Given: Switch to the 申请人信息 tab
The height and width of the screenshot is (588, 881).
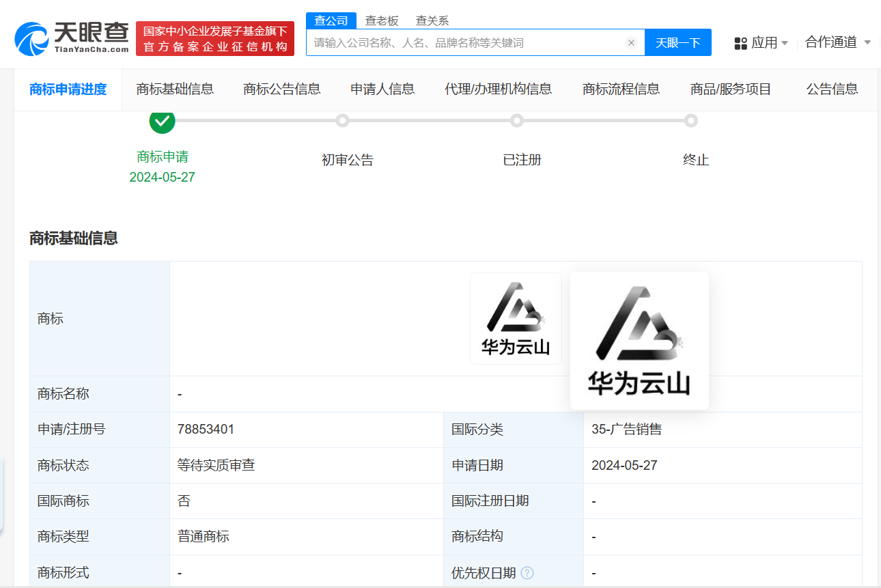Looking at the screenshot, I should click(x=382, y=89).
